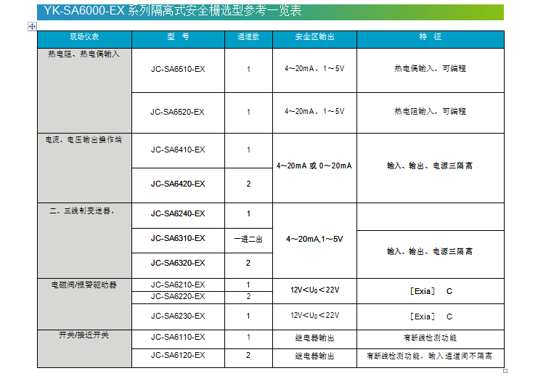Click 有断线检测功能 in the JC-SA6110-EX row
538x392 pixels.
pyautogui.click(x=431, y=338)
